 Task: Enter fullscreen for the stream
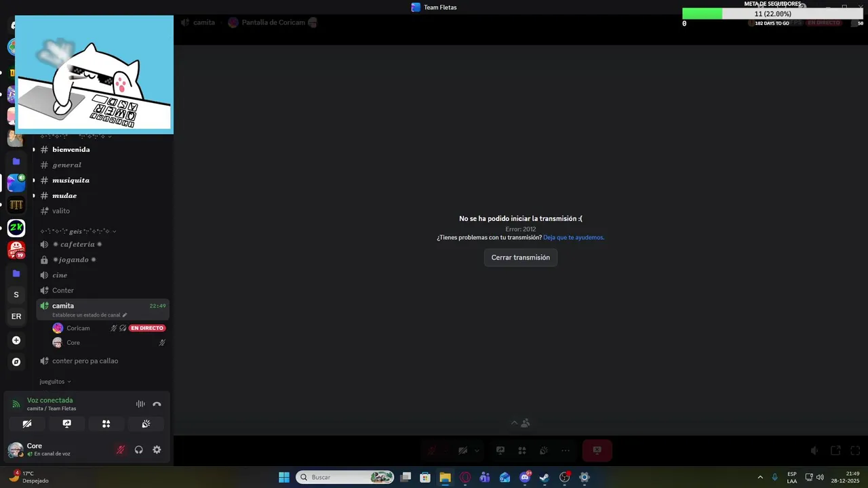tap(855, 450)
